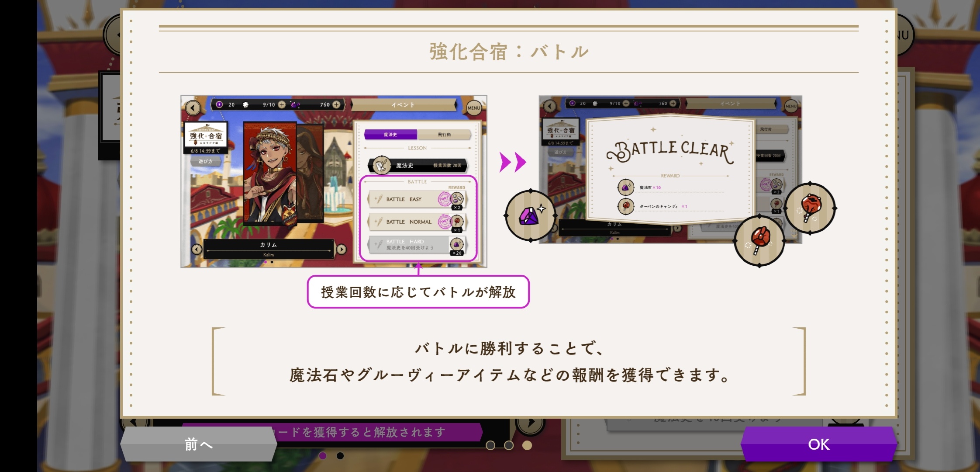The width and height of the screenshot is (980, 472).
Task: Click the upper turban candy icon
Action: click(x=810, y=208)
